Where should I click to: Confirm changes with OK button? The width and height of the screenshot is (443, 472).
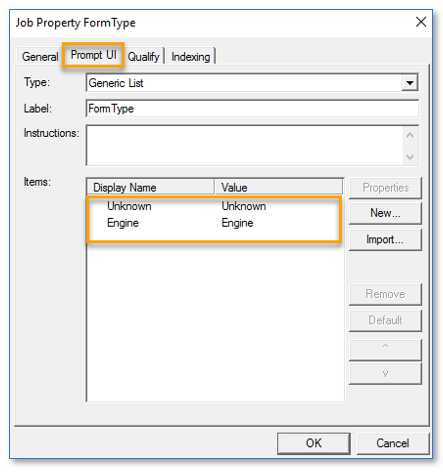(x=314, y=443)
